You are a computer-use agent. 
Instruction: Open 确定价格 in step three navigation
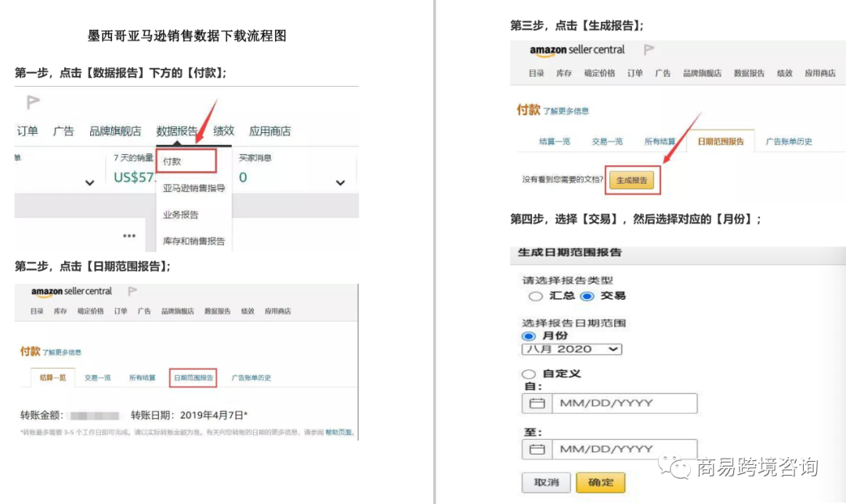click(599, 74)
